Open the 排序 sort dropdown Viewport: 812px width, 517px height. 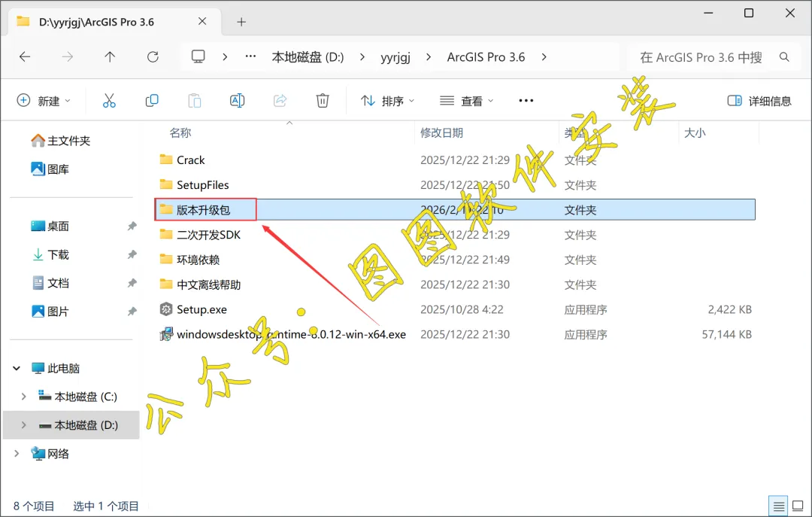[388, 101]
